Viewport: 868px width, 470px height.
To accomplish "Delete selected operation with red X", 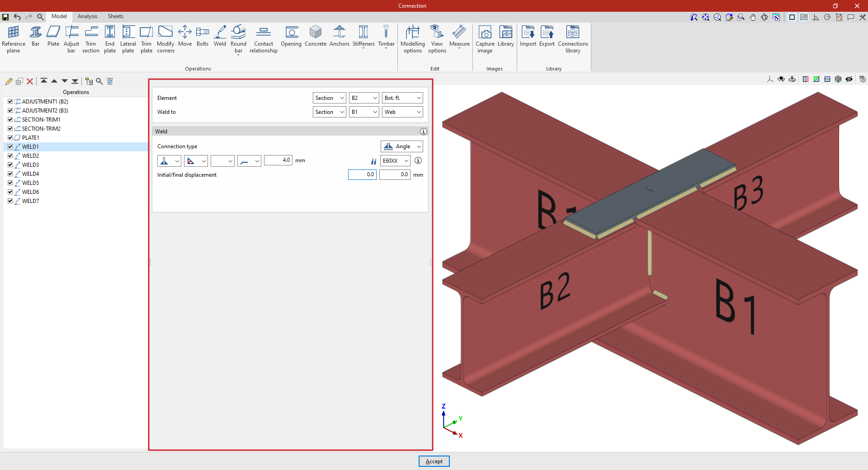I will (30, 81).
